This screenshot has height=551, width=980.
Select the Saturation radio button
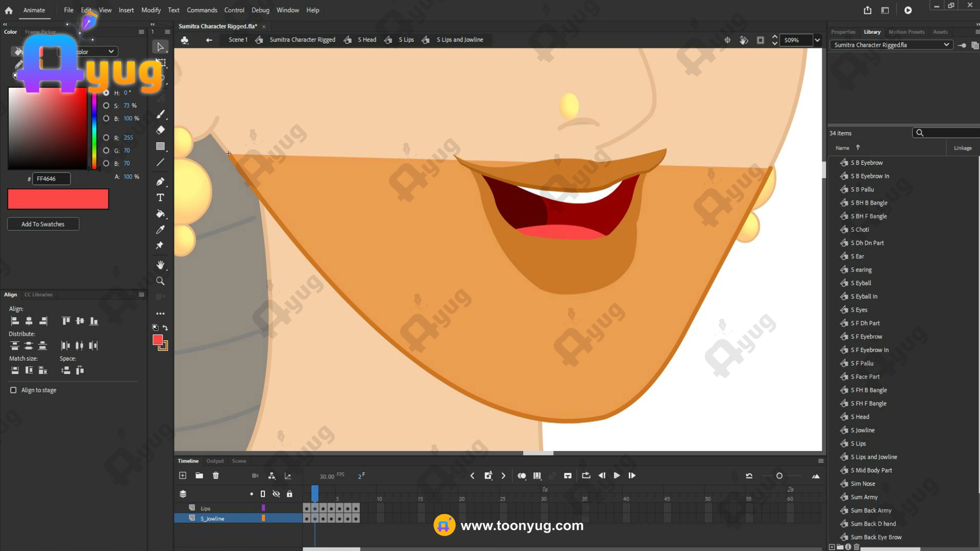[x=106, y=106]
